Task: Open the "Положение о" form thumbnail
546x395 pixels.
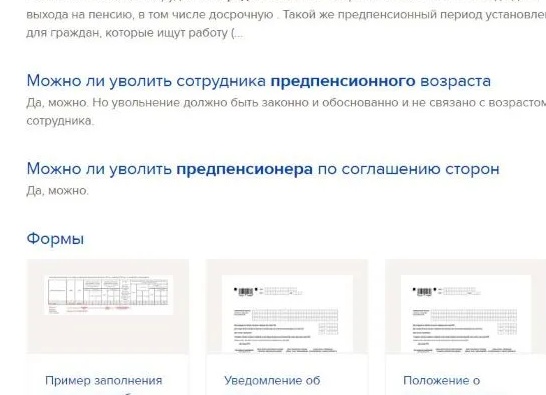Action: click(x=466, y=306)
